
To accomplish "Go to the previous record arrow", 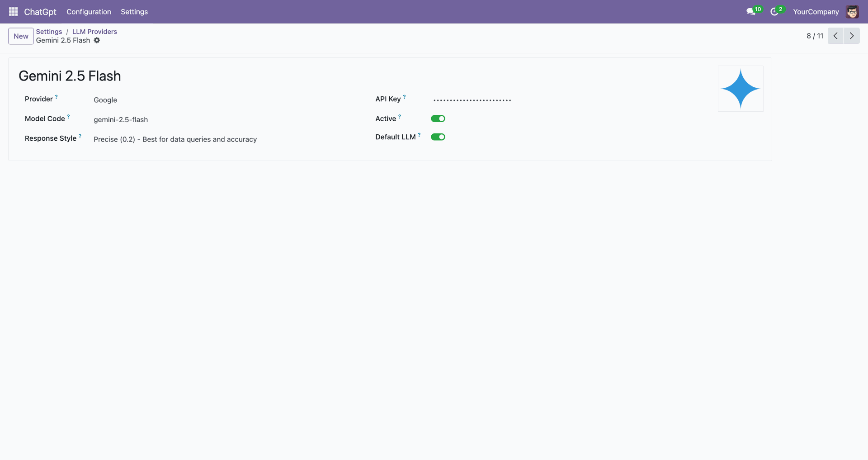I will 835,36.
